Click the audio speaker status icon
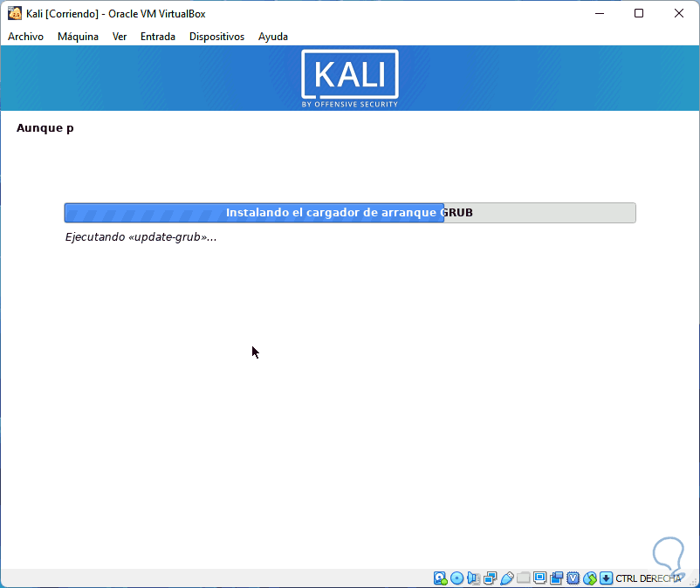Screen dimensions: 700x588 pos(473,578)
